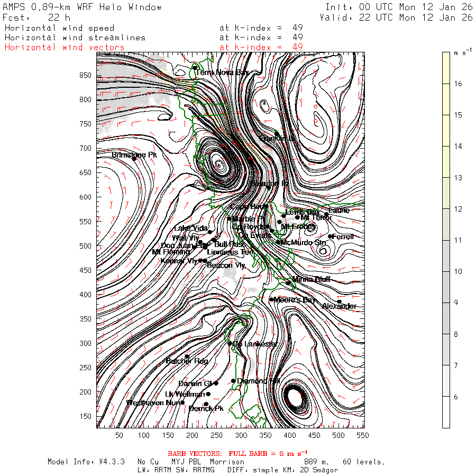Select the Horizontal wind streamlines legend text
476x476 pixels.
click(75, 38)
